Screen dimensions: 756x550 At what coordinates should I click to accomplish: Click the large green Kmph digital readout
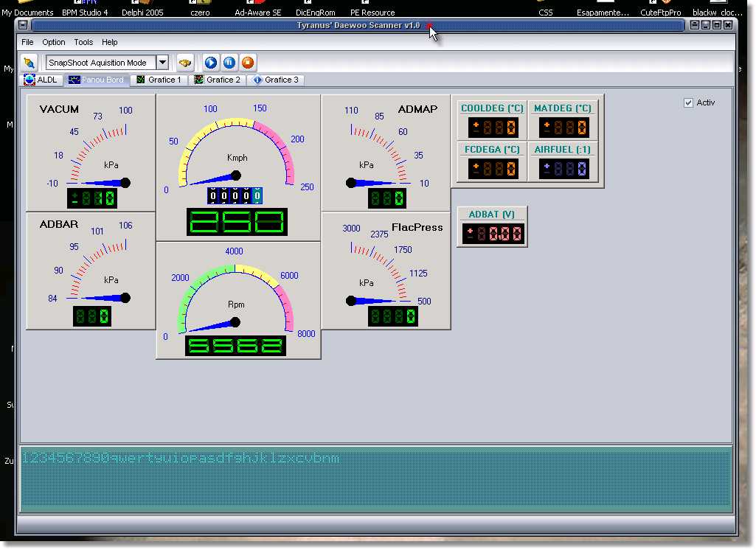[x=237, y=222]
